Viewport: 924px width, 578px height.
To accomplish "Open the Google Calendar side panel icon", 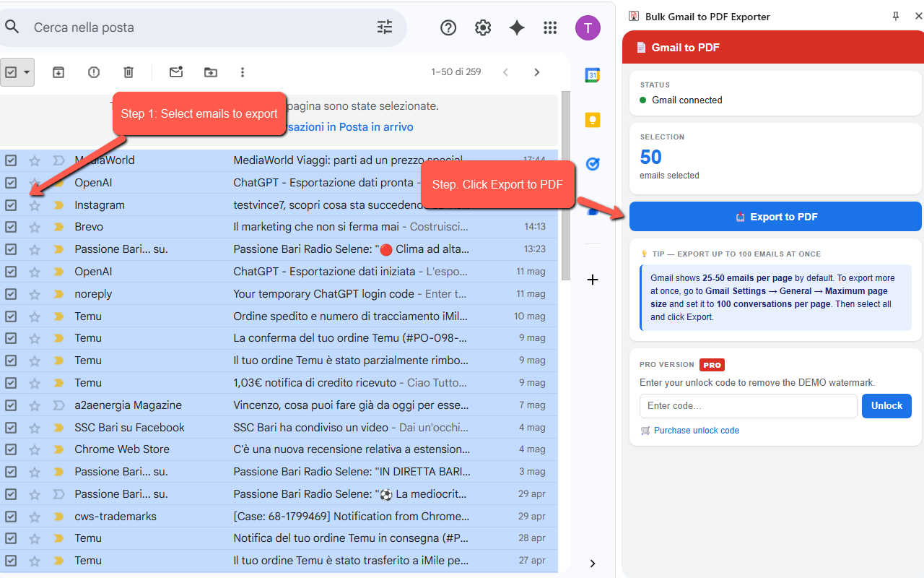I will pyautogui.click(x=593, y=75).
